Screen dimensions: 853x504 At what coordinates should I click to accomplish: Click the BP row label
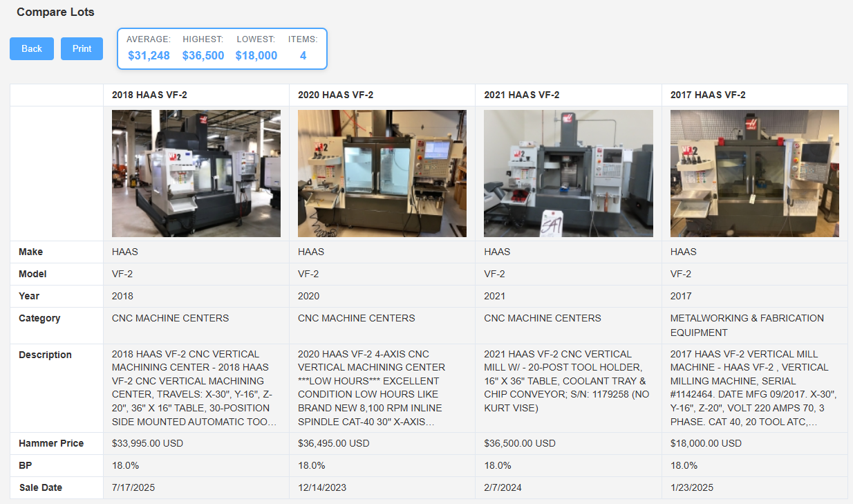24,465
